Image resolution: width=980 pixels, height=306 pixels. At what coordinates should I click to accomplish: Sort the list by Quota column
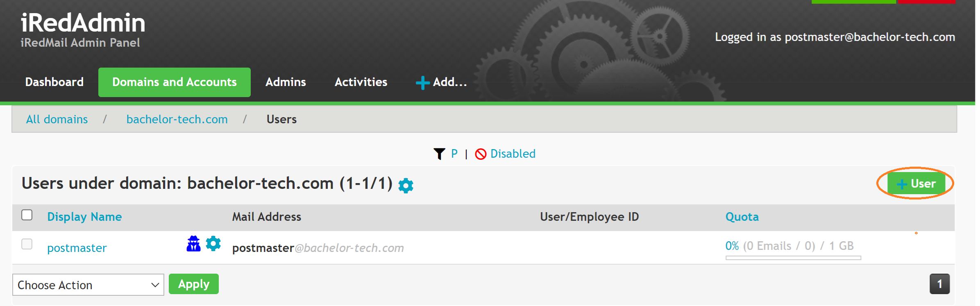coord(742,217)
